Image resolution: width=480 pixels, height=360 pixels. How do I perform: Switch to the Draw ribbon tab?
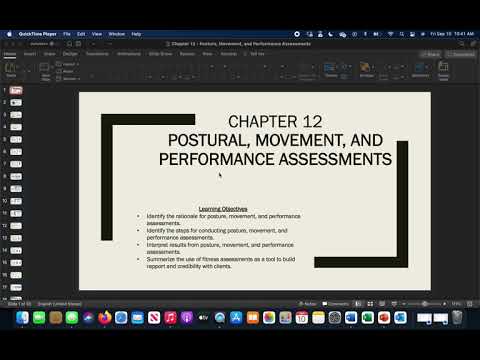tap(50, 54)
